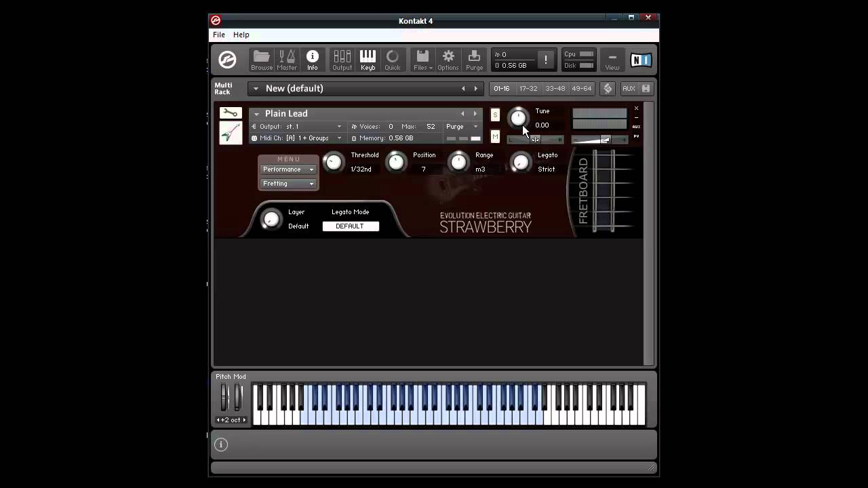Image resolution: width=868 pixels, height=488 pixels.
Task: Open the Help menu
Action: coord(241,35)
